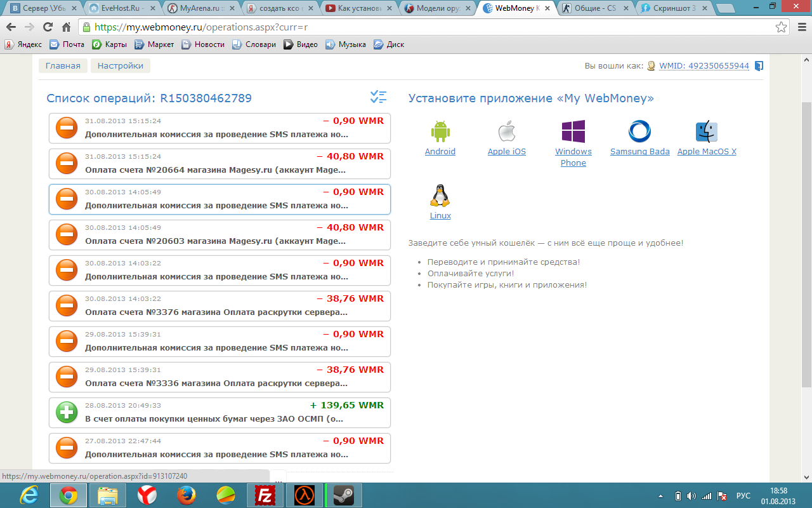Open the Half-Life icon in the taskbar
The image size is (812, 508).
click(x=304, y=495)
